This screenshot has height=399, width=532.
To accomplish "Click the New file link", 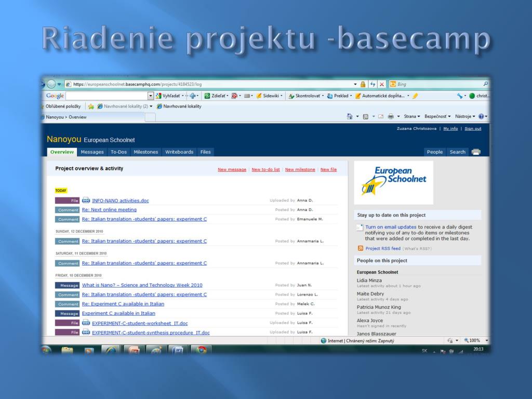I will click(328, 170).
